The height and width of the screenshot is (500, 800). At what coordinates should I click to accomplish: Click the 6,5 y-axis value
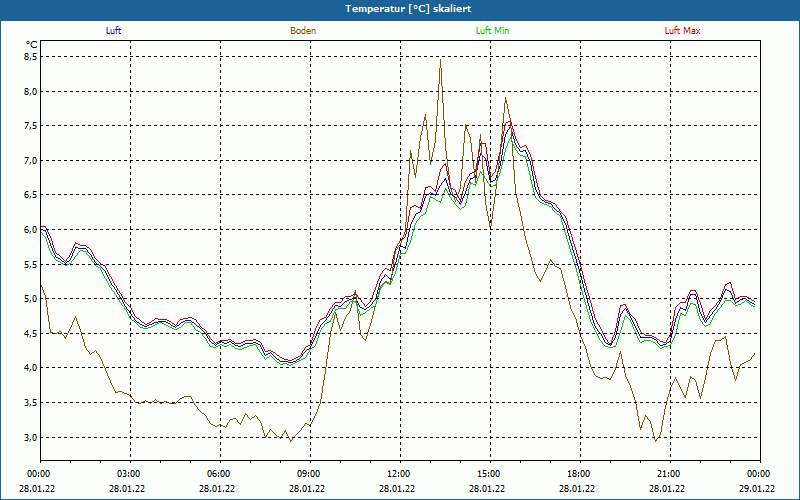[31, 195]
